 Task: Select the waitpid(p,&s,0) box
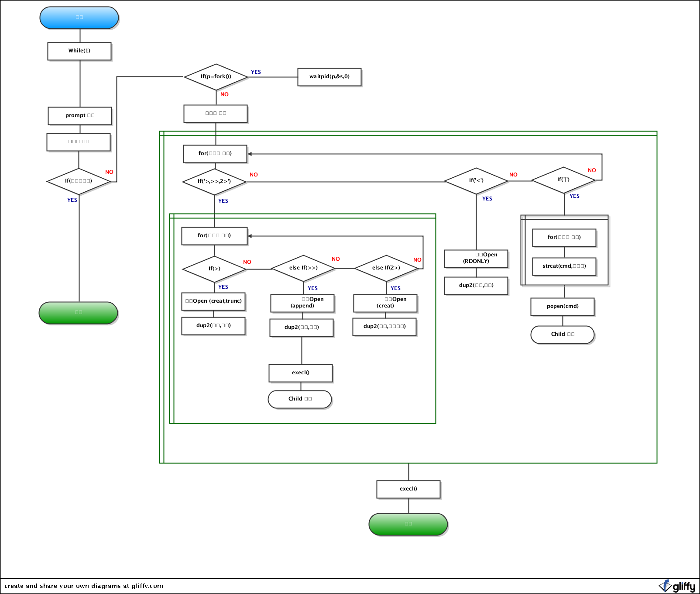[329, 77]
